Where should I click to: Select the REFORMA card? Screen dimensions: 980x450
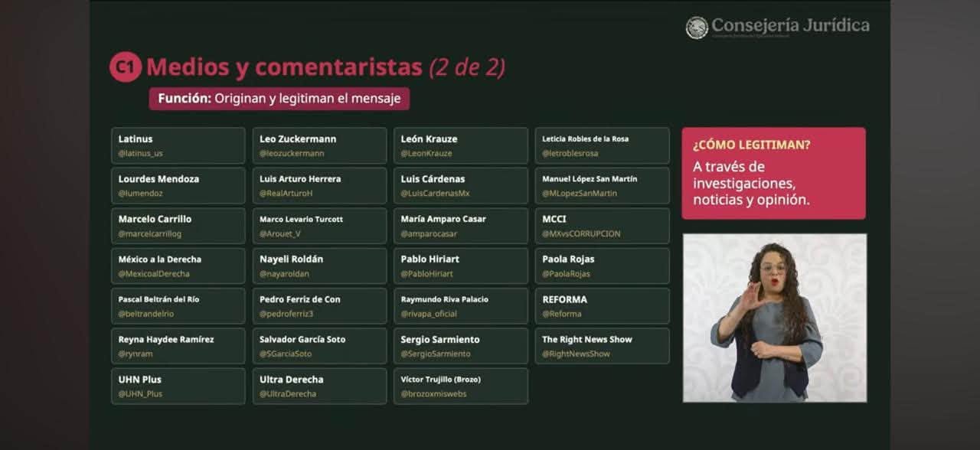[603, 306]
